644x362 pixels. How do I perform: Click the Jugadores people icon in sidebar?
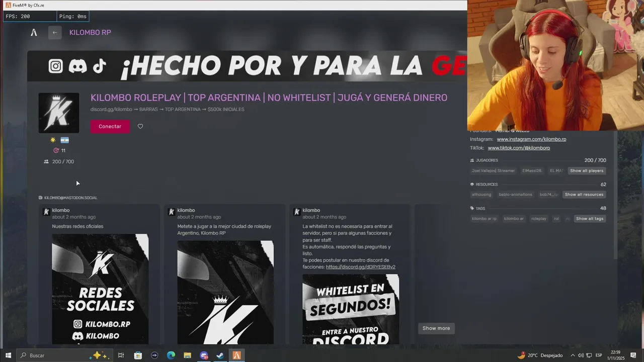pyautogui.click(x=472, y=160)
